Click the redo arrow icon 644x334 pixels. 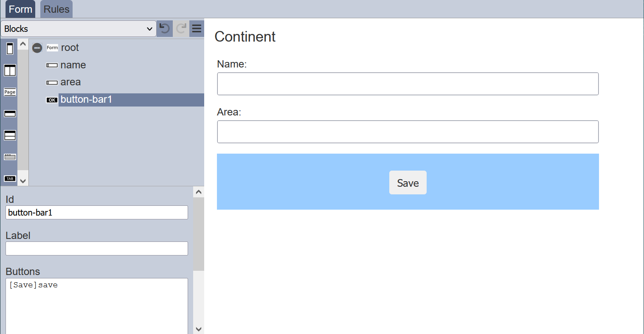pyautogui.click(x=181, y=28)
